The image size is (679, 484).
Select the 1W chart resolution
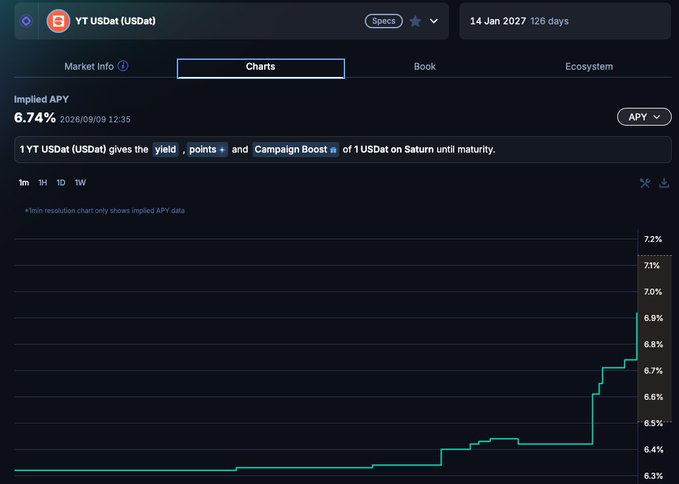80,183
